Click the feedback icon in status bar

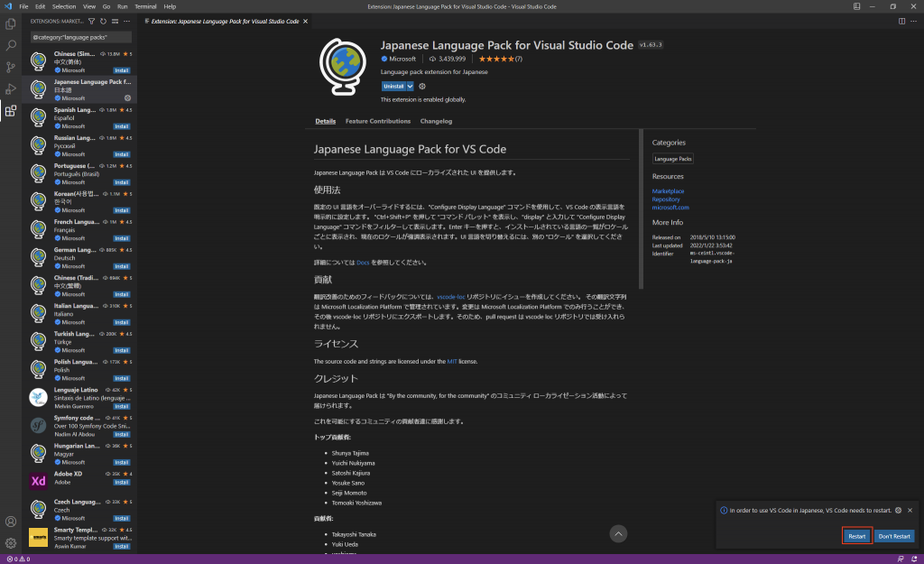[x=901, y=559]
